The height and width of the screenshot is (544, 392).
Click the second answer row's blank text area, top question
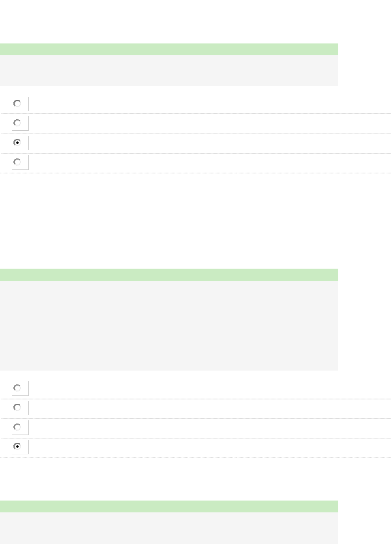[209, 123]
